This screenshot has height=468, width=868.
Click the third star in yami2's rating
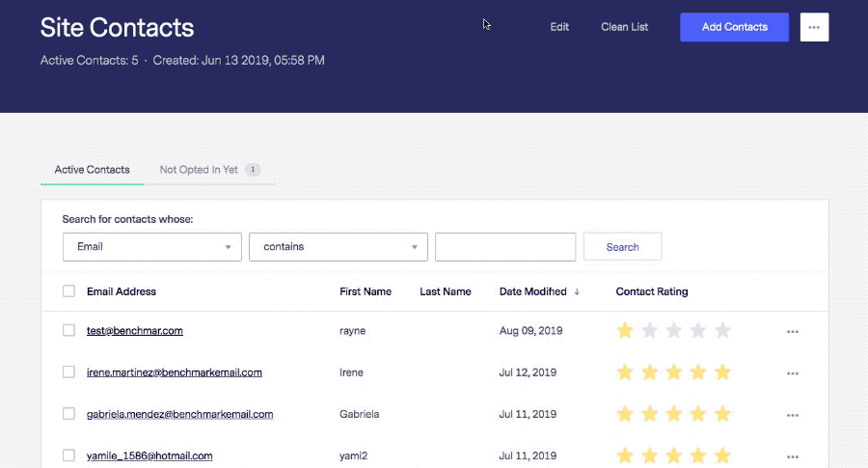click(674, 455)
